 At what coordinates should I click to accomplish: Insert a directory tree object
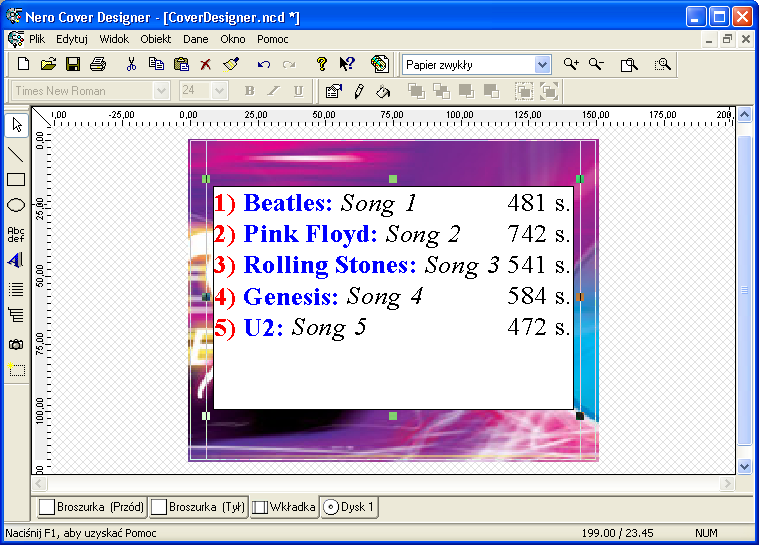click(16, 316)
